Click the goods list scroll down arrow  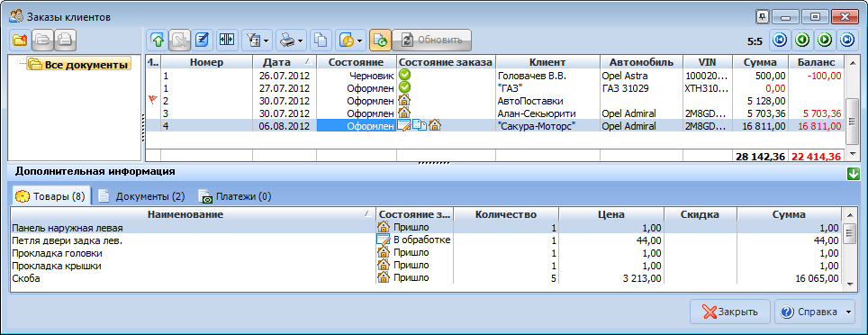850,284
